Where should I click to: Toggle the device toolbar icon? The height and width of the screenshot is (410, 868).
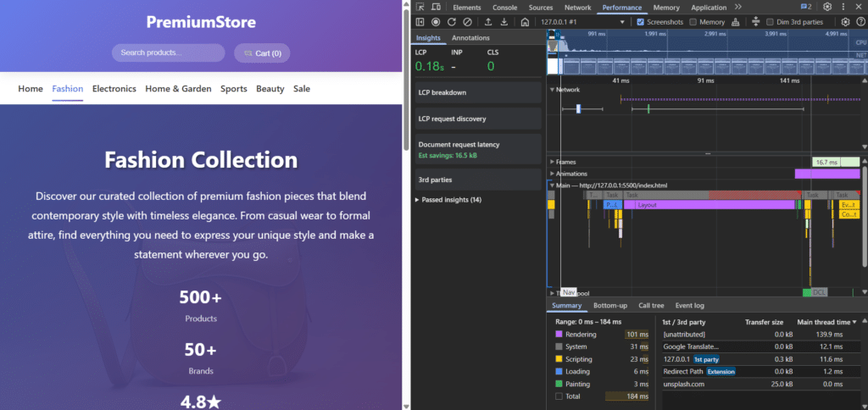point(436,7)
